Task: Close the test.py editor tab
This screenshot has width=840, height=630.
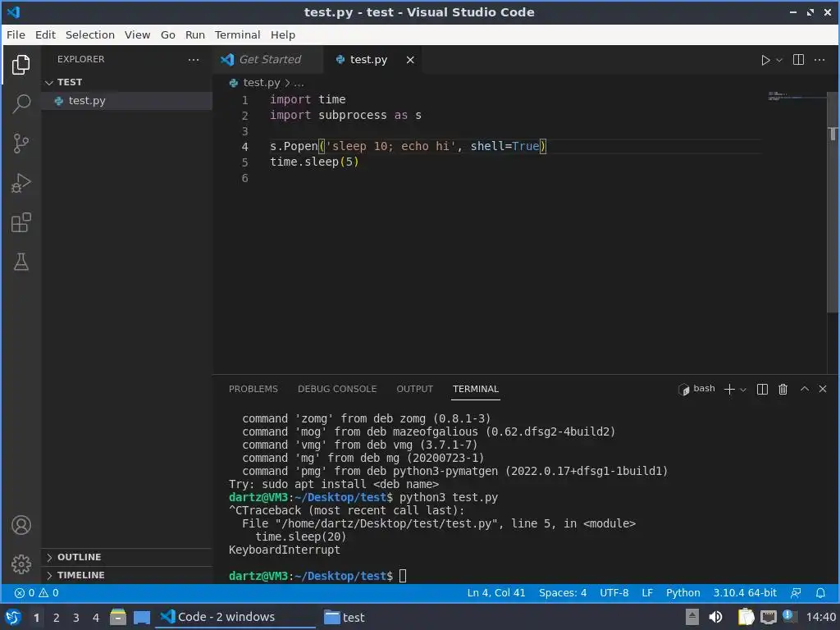Action: [410, 60]
